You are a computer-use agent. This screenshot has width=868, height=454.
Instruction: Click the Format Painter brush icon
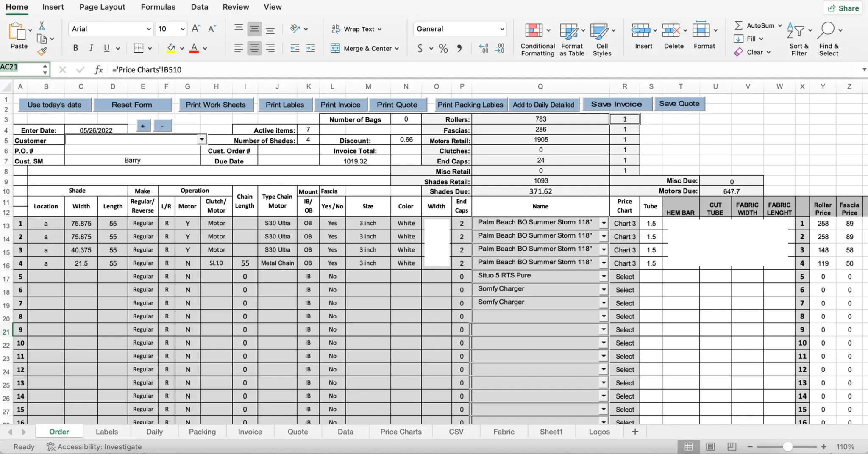tap(42, 52)
